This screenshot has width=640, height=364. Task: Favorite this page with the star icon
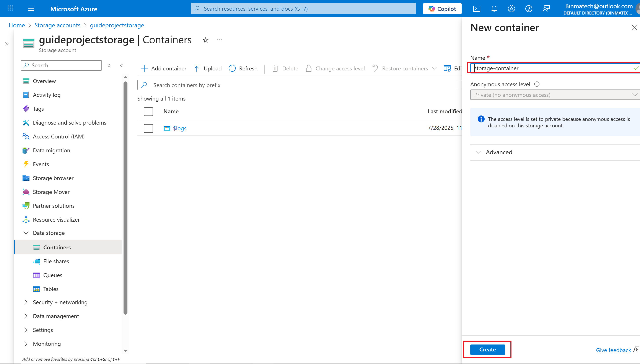205,40
